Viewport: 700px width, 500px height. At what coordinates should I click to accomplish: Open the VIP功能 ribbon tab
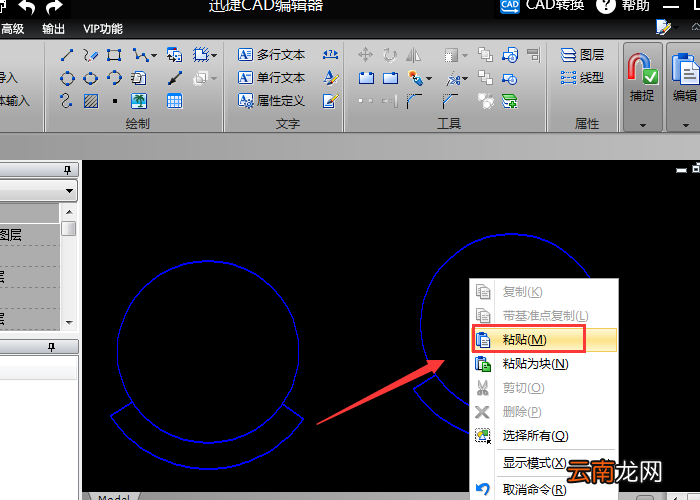coord(103,29)
